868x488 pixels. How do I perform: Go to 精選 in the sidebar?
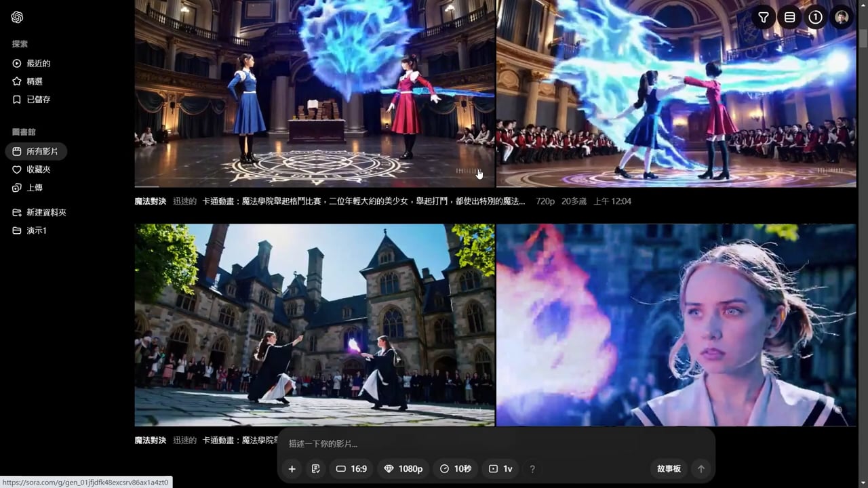34,81
